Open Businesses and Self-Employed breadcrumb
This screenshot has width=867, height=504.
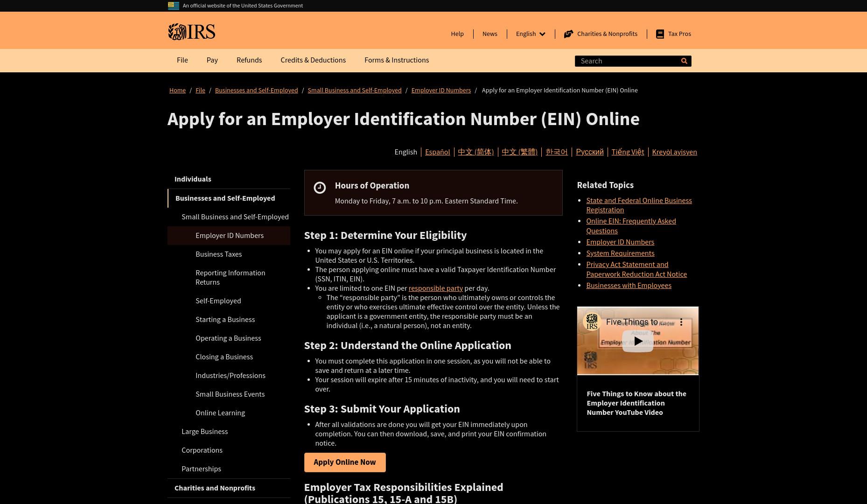(256, 91)
